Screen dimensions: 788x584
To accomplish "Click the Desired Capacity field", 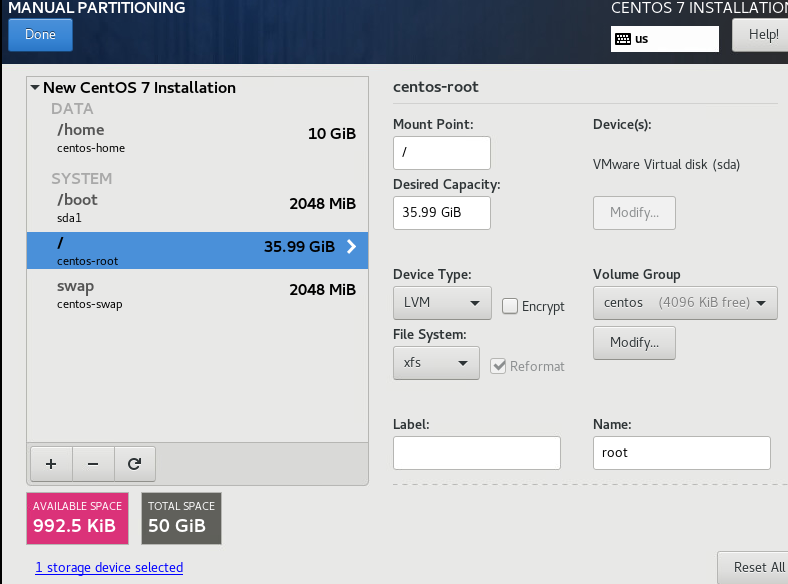I will (x=442, y=213).
